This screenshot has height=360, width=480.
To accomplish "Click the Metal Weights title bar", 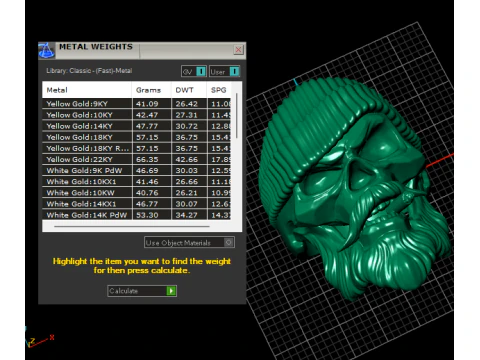I will click(142, 50).
